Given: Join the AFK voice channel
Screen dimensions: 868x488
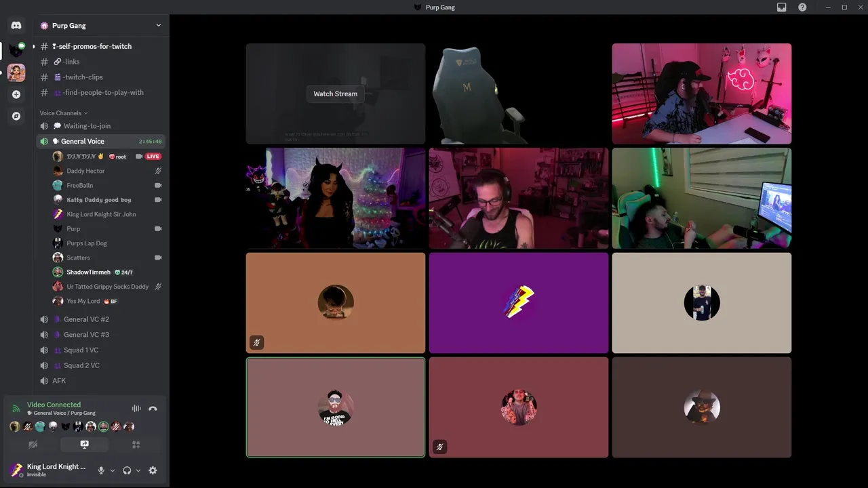Looking at the screenshot, I should pyautogui.click(x=100, y=381).
